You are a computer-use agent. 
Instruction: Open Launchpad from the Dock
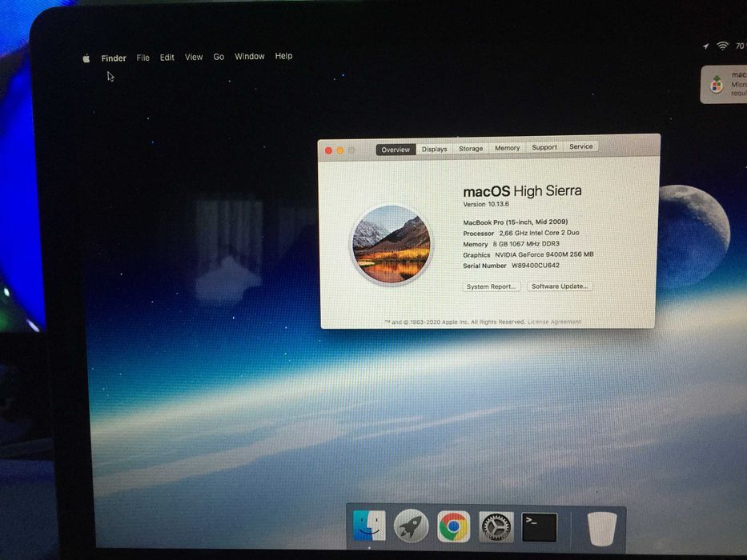(412, 526)
